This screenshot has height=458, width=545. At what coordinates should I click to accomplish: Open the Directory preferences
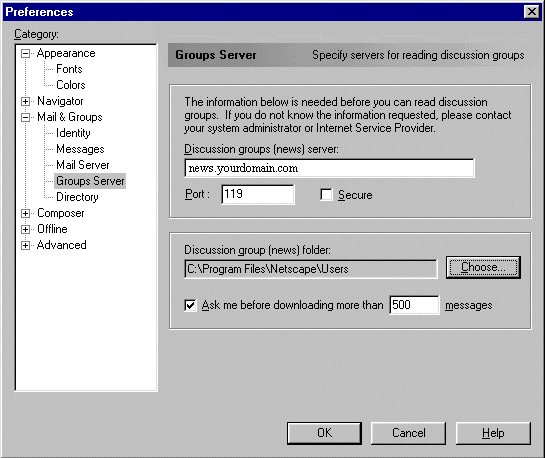pyautogui.click(x=77, y=197)
